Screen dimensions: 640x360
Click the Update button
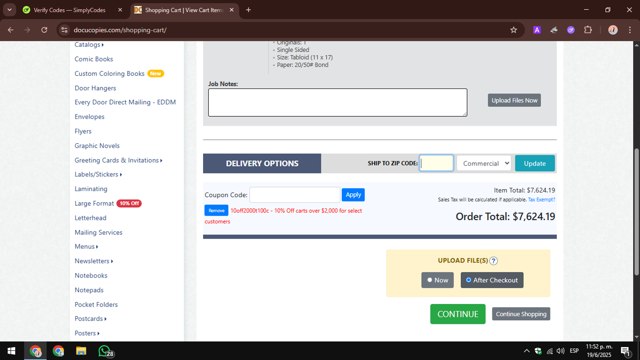(535, 163)
